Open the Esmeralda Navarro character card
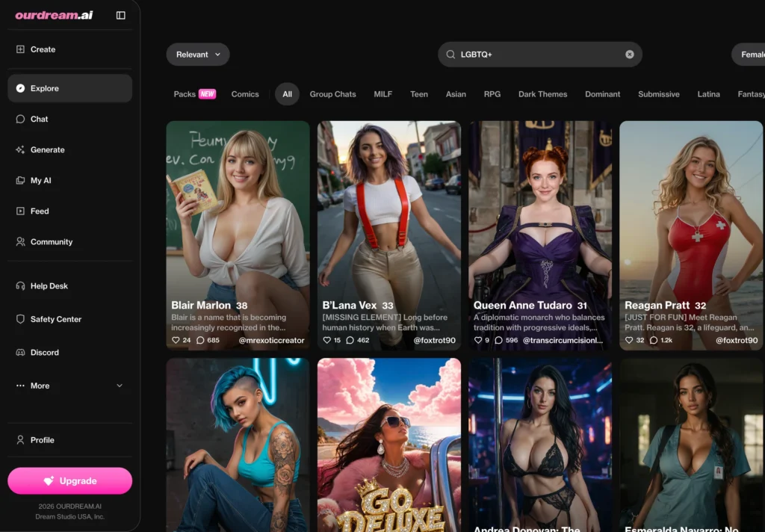The image size is (765, 532). (691, 445)
